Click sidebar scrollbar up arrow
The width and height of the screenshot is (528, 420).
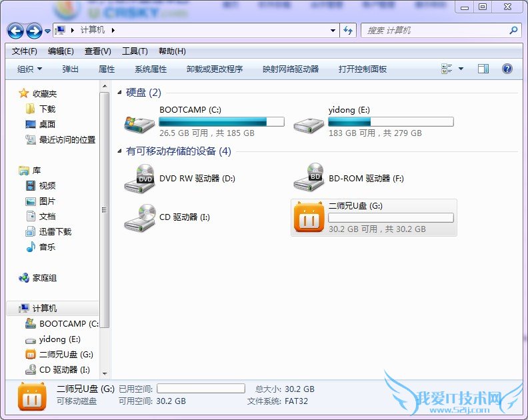point(105,86)
